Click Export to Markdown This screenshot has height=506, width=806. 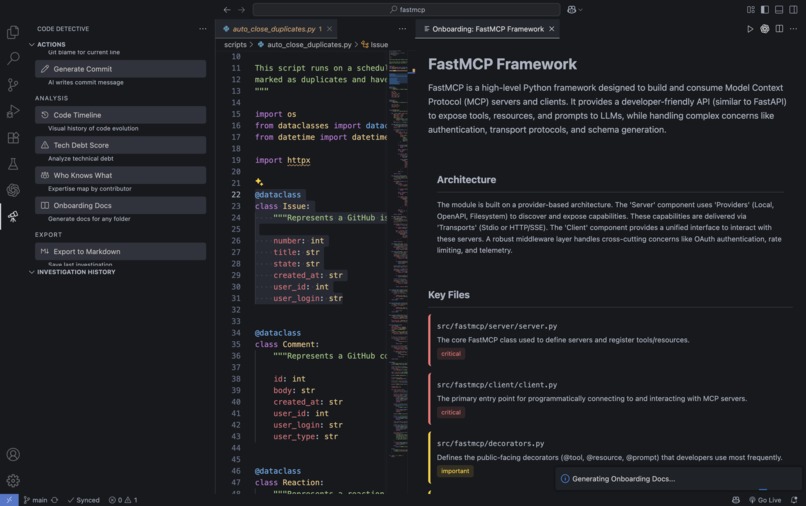click(x=120, y=251)
